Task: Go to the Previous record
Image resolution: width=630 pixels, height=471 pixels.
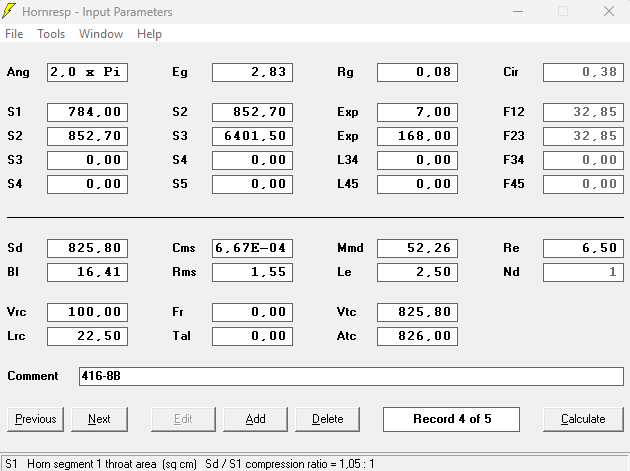Action: [x=35, y=419]
